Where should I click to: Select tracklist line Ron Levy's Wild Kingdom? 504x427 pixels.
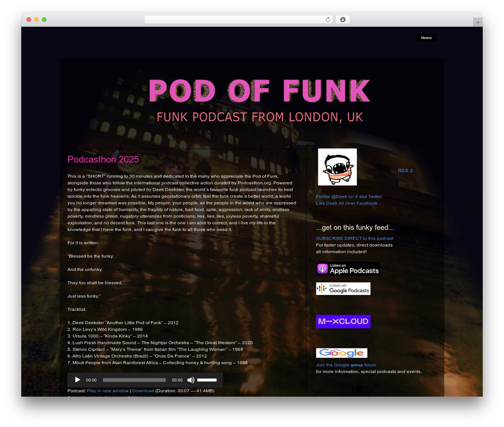pos(105,329)
